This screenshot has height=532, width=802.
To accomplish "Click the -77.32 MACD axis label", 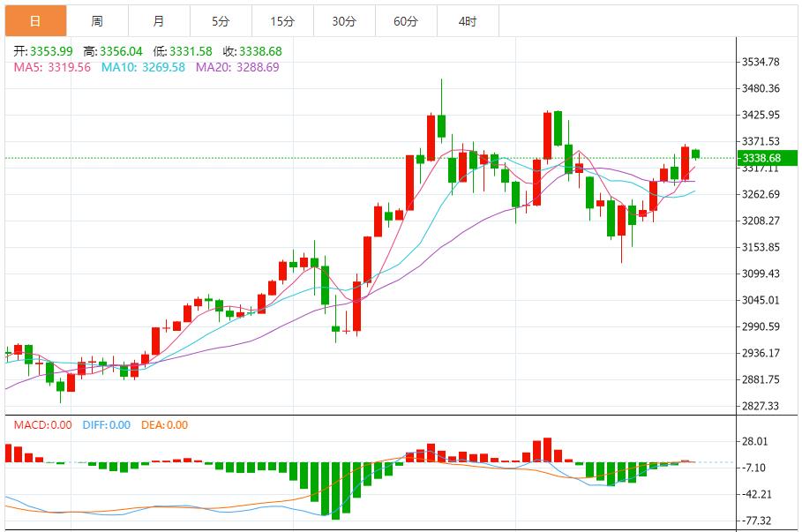I will 757,521.
